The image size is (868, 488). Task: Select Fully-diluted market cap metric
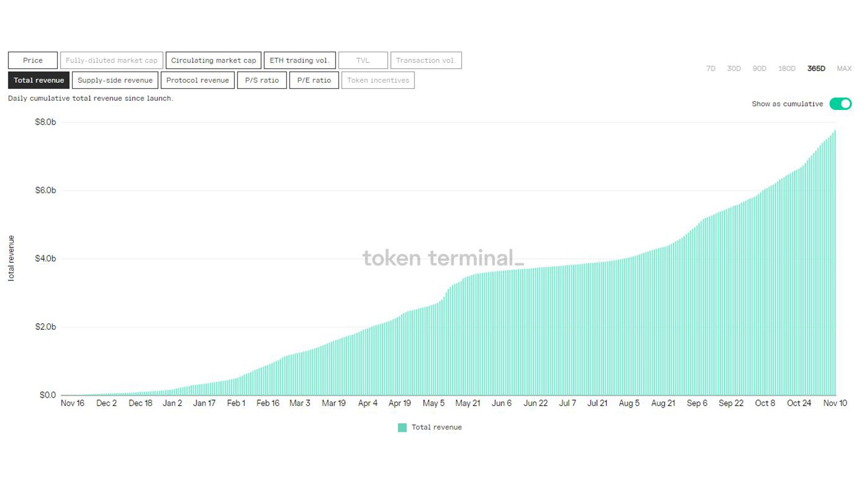tap(111, 61)
